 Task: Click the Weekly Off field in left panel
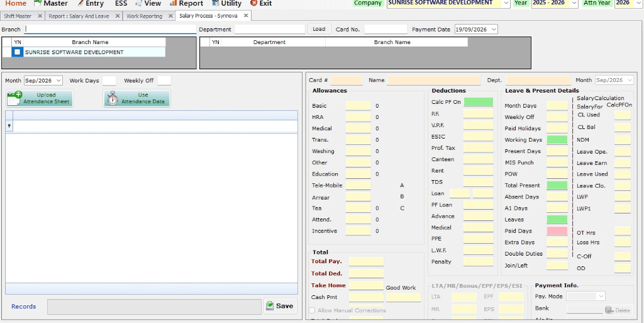pyautogui.click(x=164, y=81)
